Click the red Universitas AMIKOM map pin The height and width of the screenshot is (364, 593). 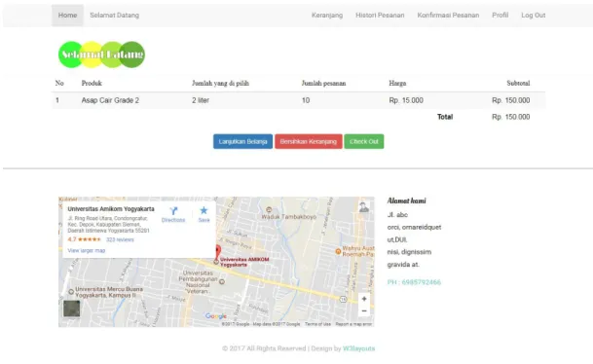(x=218, y=251)
